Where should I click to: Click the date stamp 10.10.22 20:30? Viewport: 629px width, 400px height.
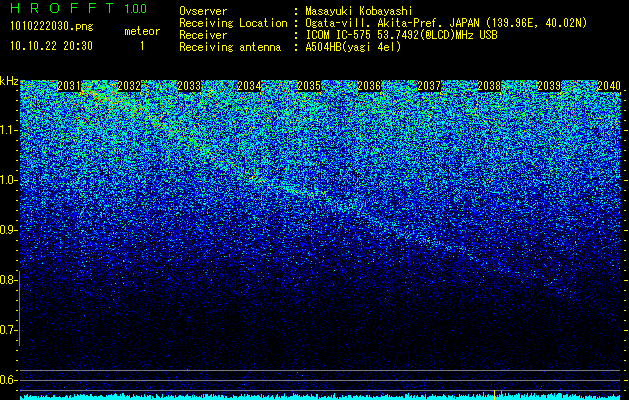pyautogui.click(x=51, y=46)
